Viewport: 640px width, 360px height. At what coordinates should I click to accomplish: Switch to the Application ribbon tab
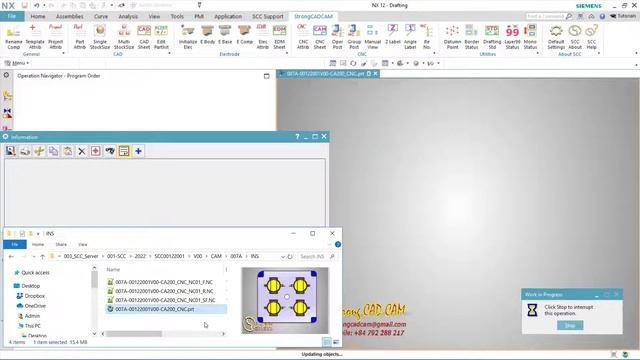point(228,16)
